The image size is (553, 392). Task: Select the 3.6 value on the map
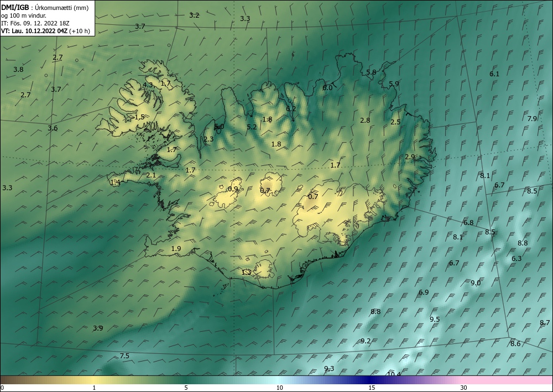coord(53,128)
